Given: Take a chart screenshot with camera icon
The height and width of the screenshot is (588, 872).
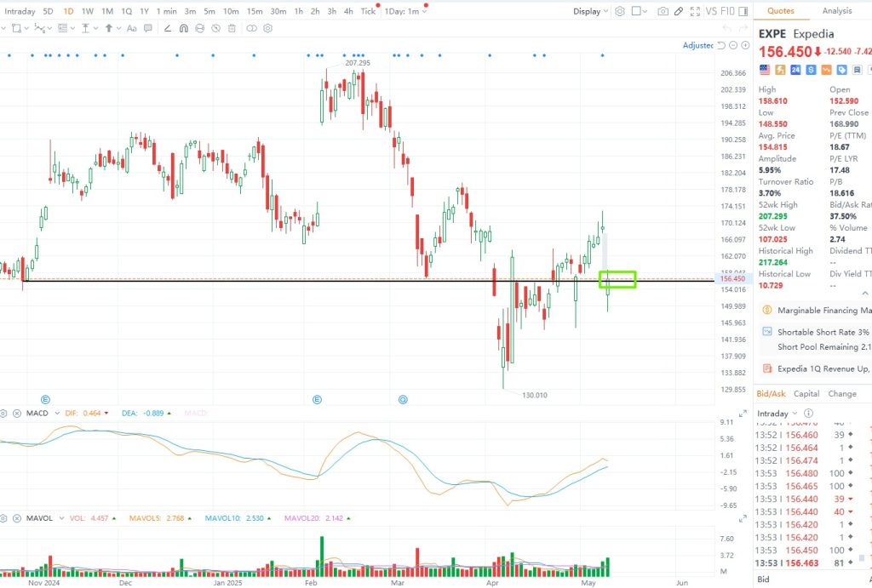Looking at the screenshot, I should point(663,11).
